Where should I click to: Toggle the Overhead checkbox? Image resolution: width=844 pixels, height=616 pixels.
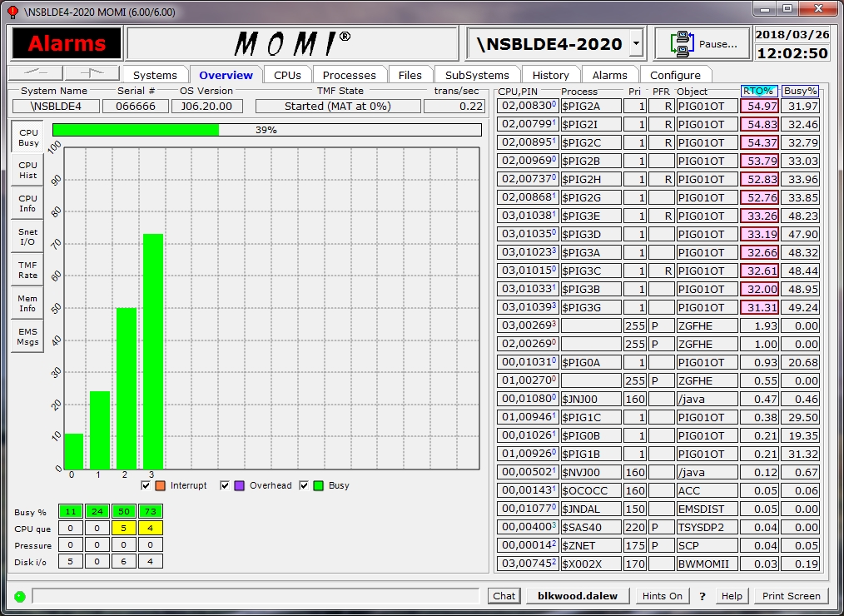226,485
